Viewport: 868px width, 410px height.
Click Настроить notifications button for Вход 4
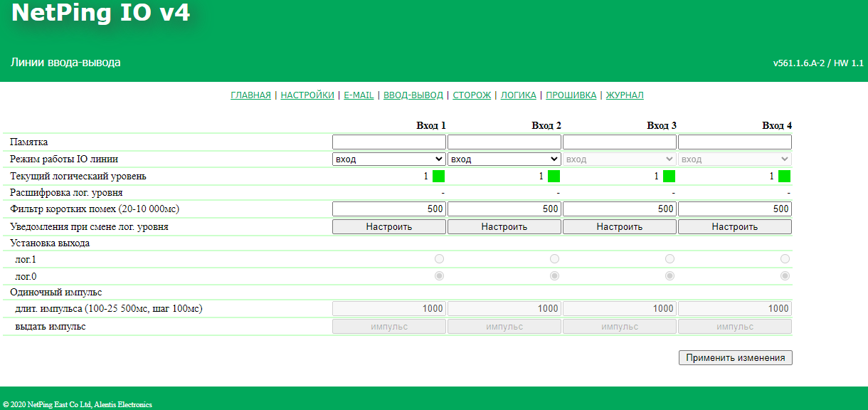click(x=735, y=227)
